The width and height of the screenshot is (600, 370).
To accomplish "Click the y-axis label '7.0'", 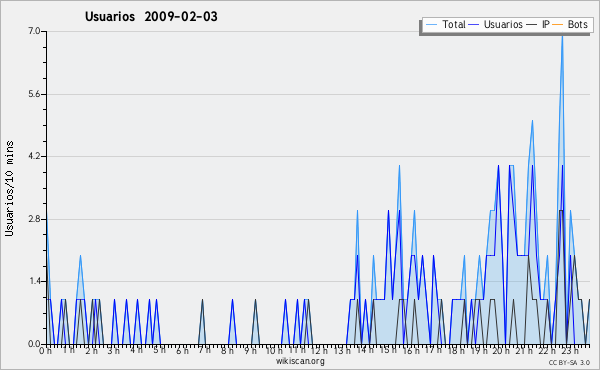I will tap(34, 31).
